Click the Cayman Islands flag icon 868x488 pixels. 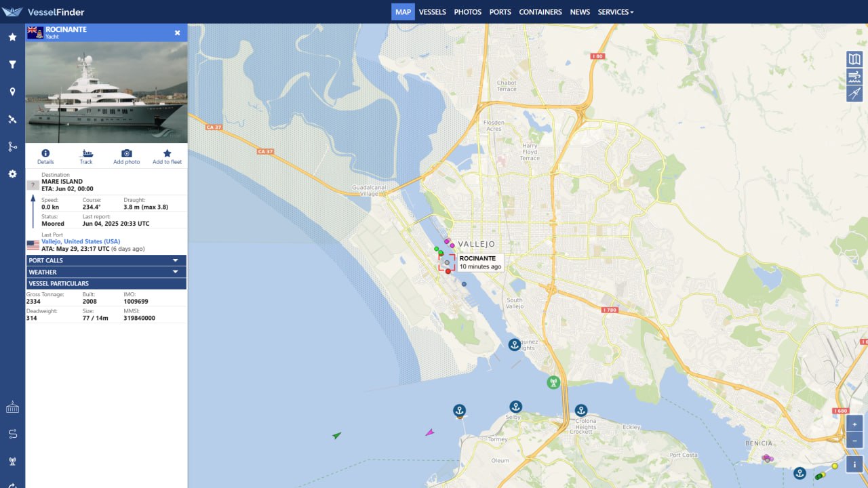point(35,33)
